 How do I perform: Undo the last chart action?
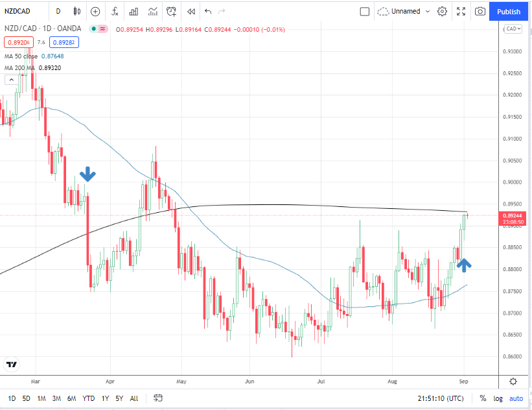click(208, 11)
